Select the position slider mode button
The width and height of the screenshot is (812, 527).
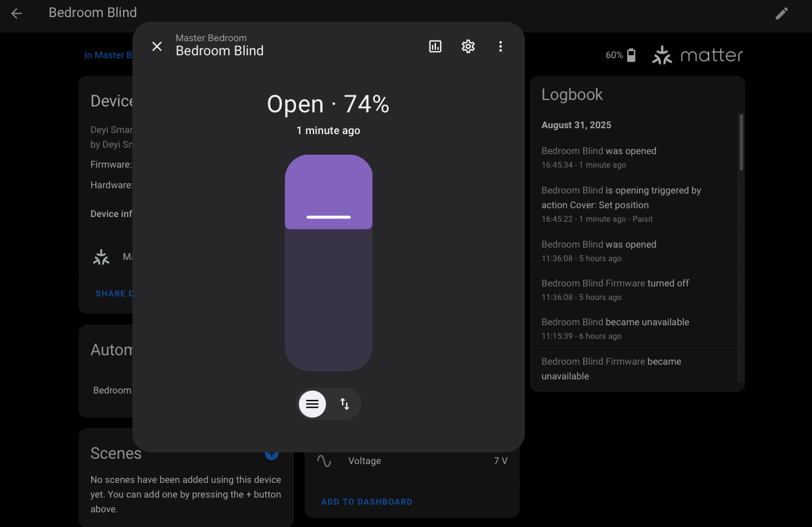(x=312, y=404)
